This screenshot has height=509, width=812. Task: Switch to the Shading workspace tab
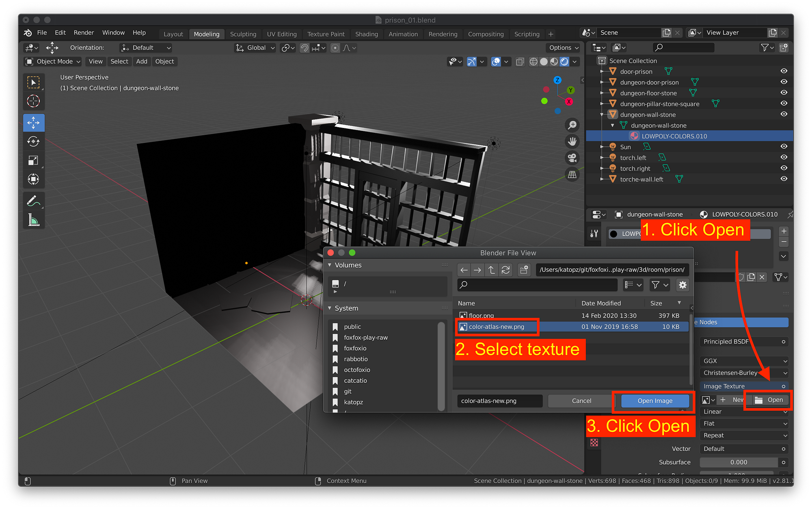pyautogui.click(x=367, y=34)
